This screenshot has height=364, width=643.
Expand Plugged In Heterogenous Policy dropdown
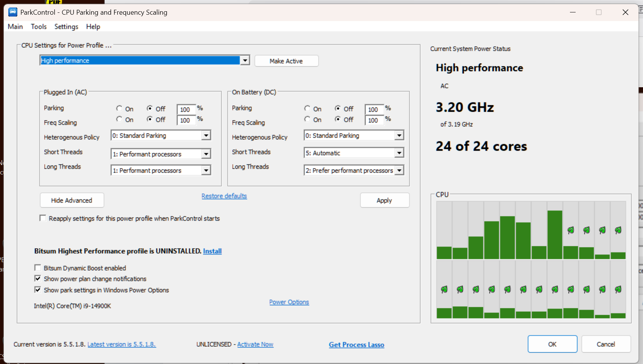206,135
